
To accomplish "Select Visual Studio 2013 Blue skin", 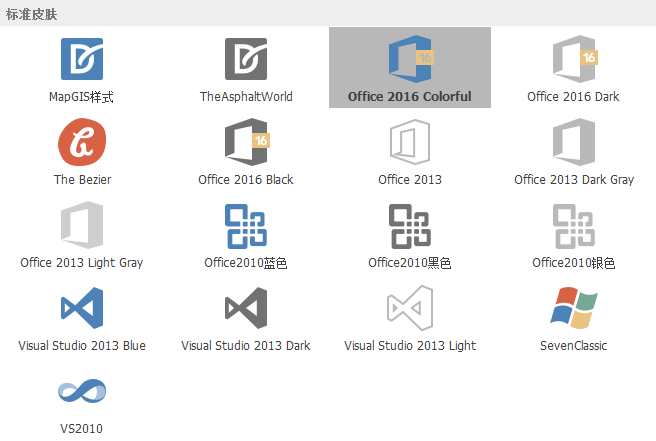I will pos(81,308).
